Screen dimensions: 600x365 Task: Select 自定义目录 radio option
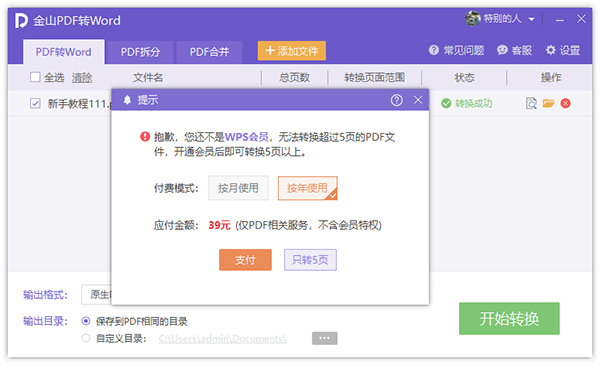pos(86,338)
